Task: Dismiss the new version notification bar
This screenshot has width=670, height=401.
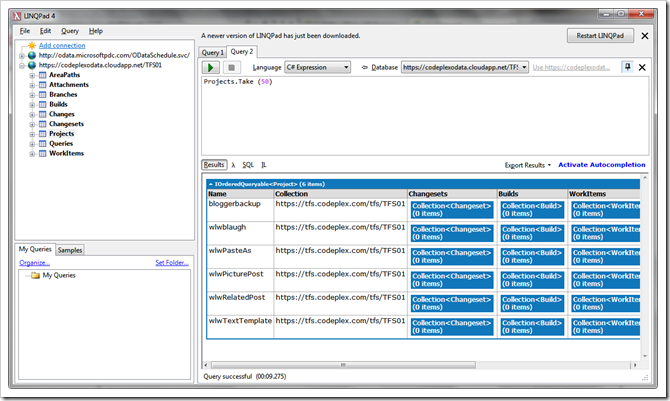Action: [645, 36]
